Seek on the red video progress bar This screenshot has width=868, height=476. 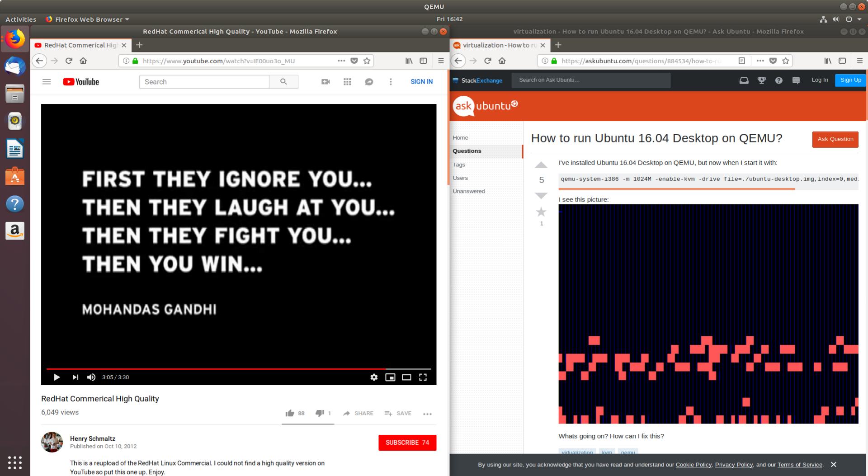click(x=239, y=369)
